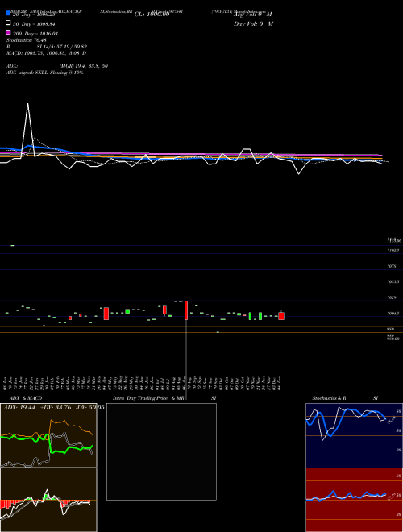
Task: Open the MACD histogram chart panel
Action: coord(48,500)
